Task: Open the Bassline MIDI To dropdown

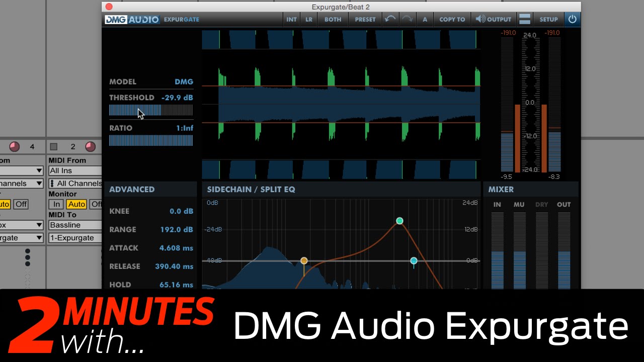Action: (x=75, y=225)
